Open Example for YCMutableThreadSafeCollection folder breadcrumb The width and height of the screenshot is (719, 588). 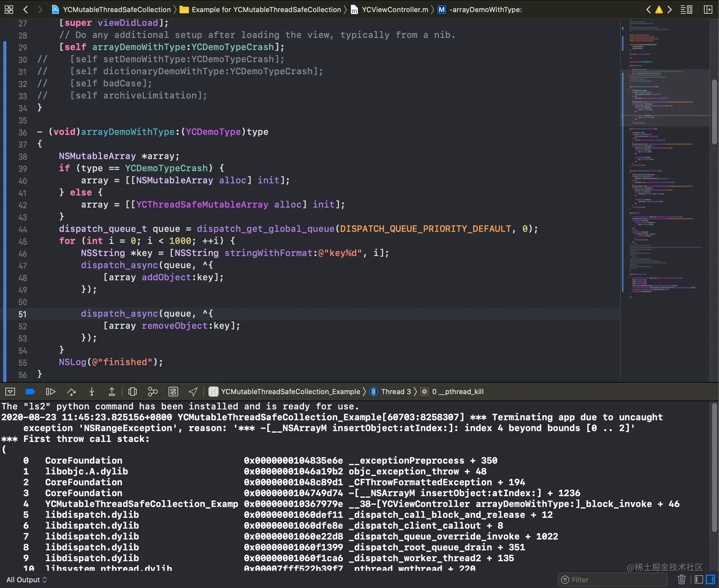click(x=260, y=10)
